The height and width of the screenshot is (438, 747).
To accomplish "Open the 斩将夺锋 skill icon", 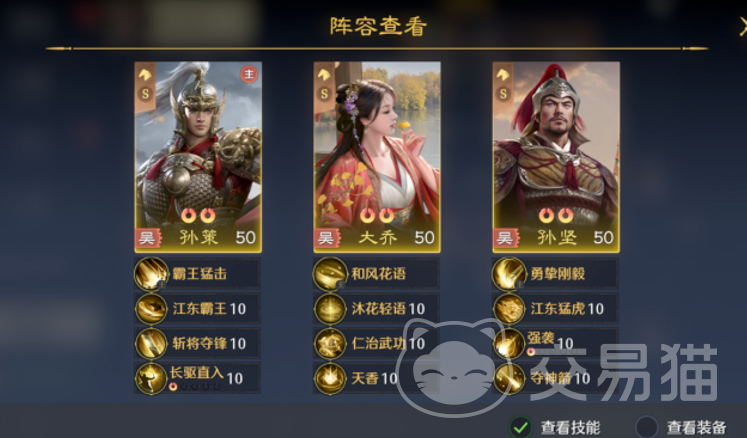I will [151, 344].
